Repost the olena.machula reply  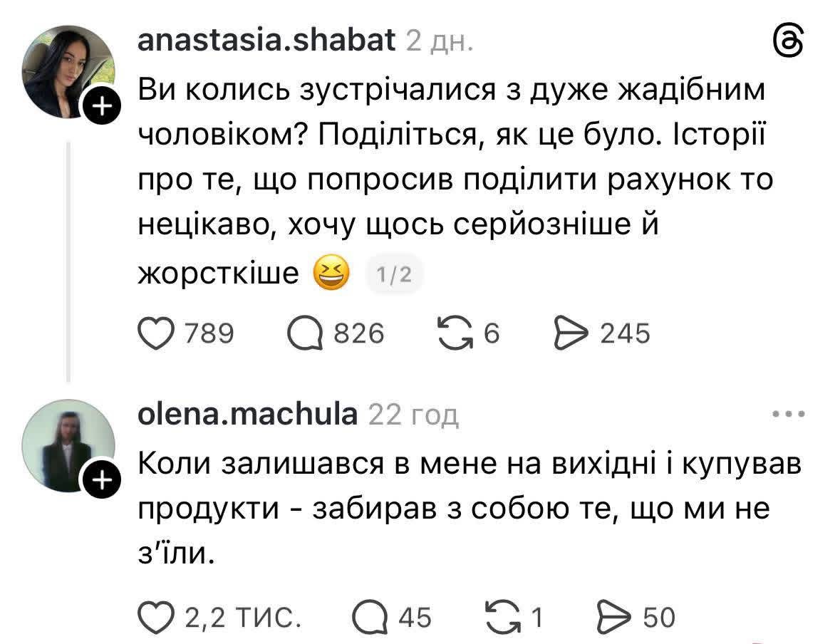click(x=502, y=617)
